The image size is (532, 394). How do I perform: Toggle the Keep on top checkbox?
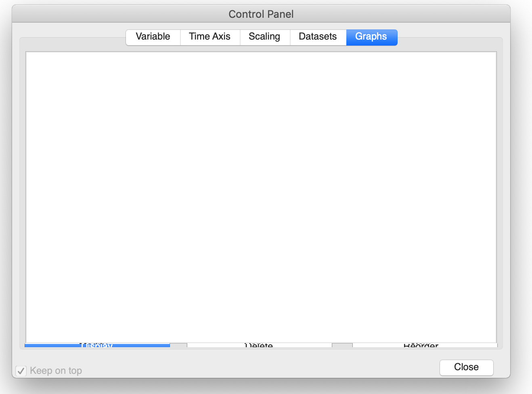pos(21,371)
